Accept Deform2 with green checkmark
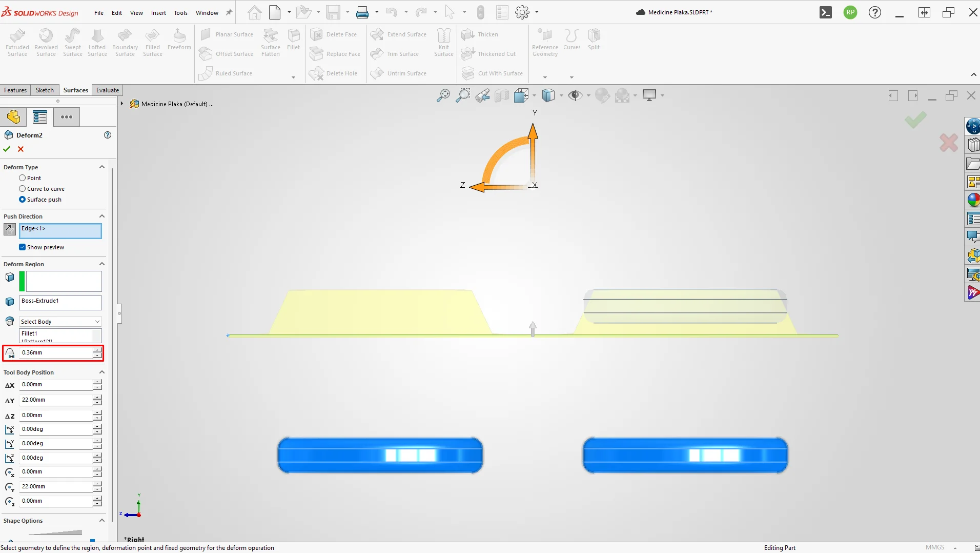 click(7, 149)
